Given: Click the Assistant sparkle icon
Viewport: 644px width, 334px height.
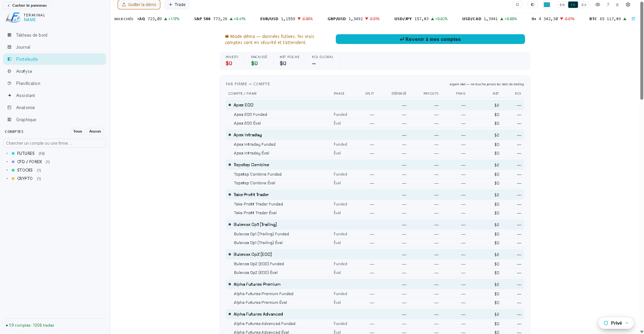Looking at the screenshot, I should coord(9,95).
